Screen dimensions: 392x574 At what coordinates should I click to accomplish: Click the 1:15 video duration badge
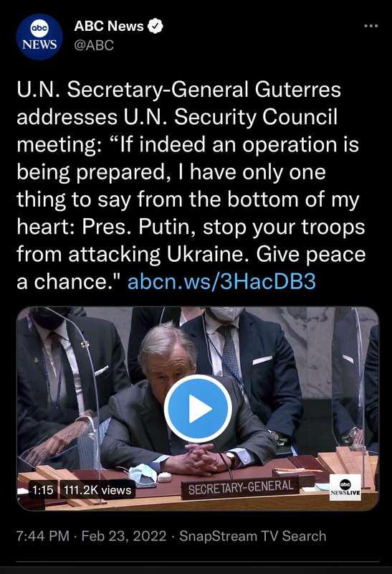[43, 490]
